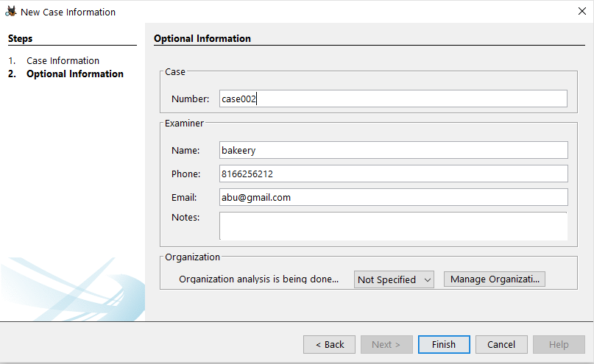Image resolution: width=594 pixels, height=364 pixels.
Task: Select the Email text field
Action: tap(393, 198)
